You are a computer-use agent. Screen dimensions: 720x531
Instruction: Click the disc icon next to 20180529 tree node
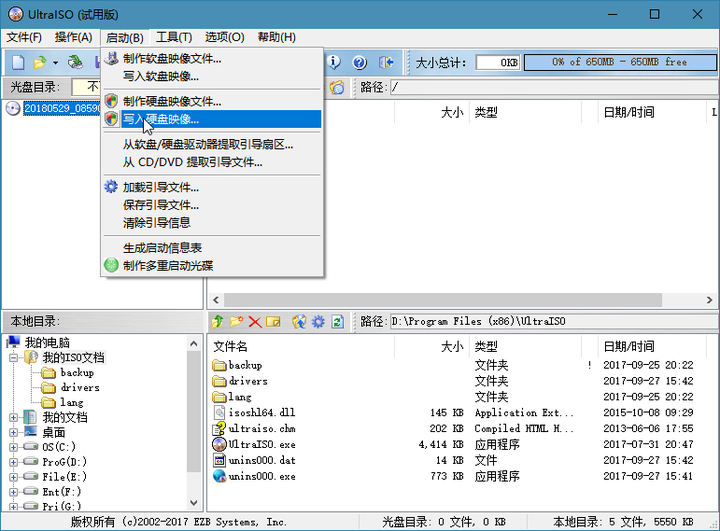click(x=13, y=108)
